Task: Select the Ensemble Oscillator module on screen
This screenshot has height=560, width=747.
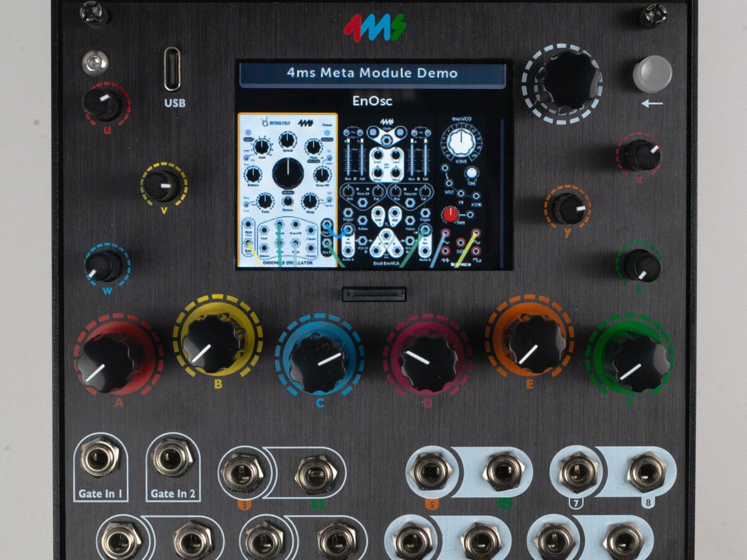Action: pos(288,190)
